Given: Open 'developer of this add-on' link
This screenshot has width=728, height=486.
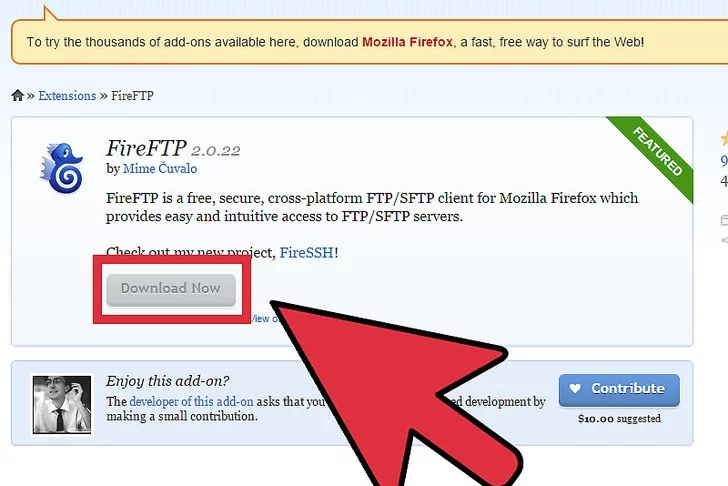Looking at the screenshot, I should pyautogui.click(x=191, y=402).
